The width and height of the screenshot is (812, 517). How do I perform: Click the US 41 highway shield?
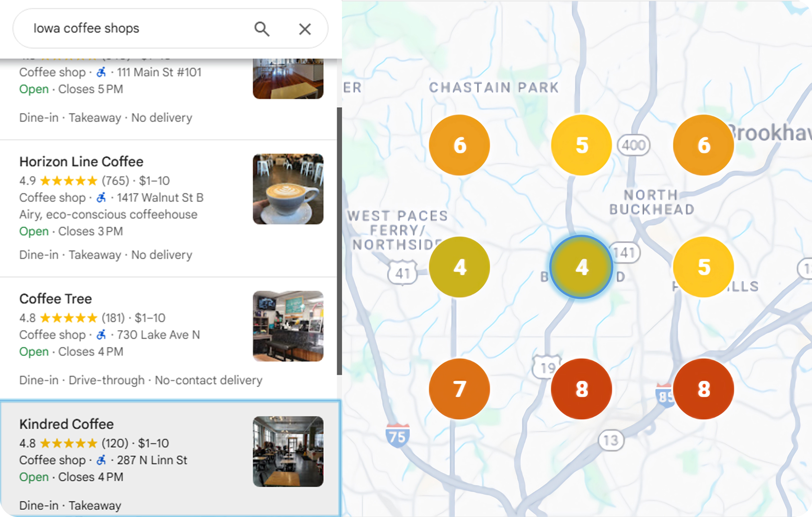coord(402,273)
